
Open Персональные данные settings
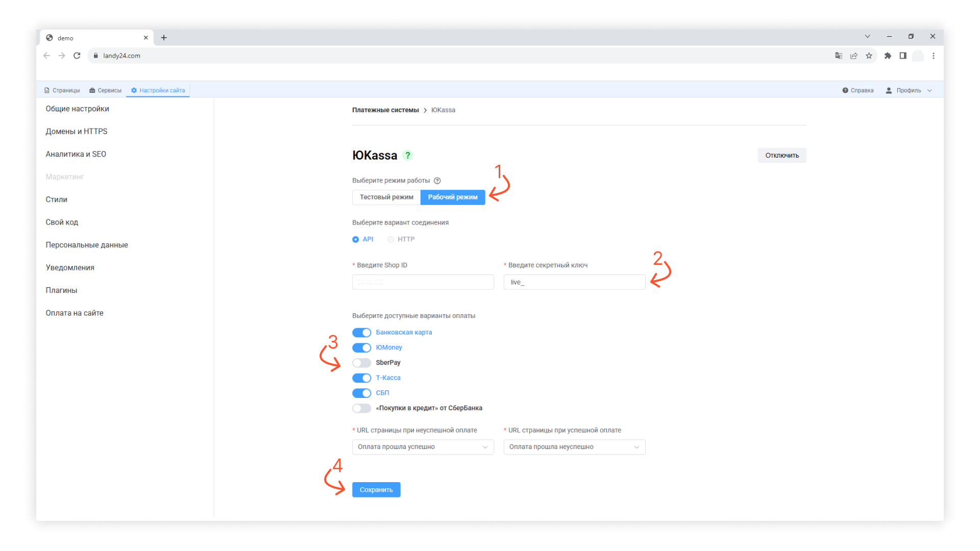87,245
